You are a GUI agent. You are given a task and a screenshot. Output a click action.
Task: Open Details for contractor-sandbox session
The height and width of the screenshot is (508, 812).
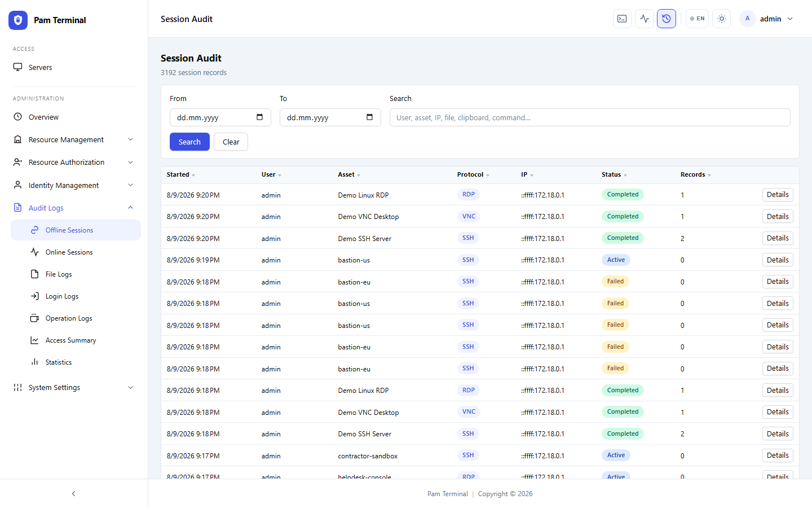[778, 456]
